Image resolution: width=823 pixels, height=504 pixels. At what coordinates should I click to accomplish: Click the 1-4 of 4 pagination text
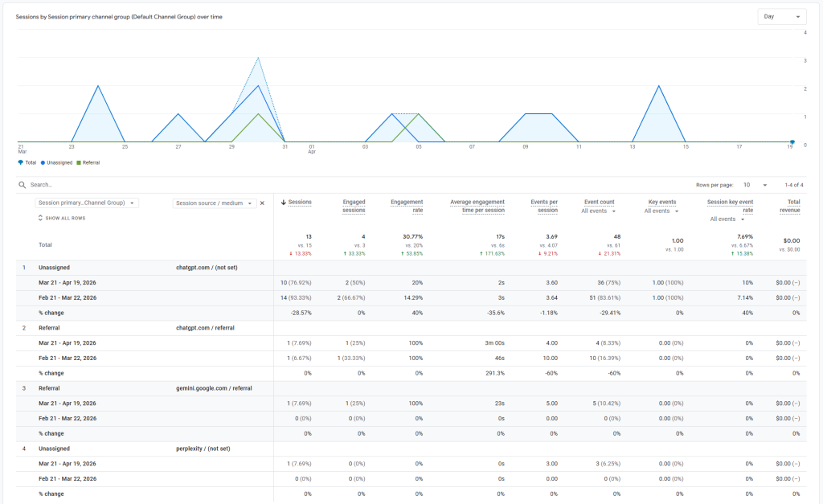point(793,185)
